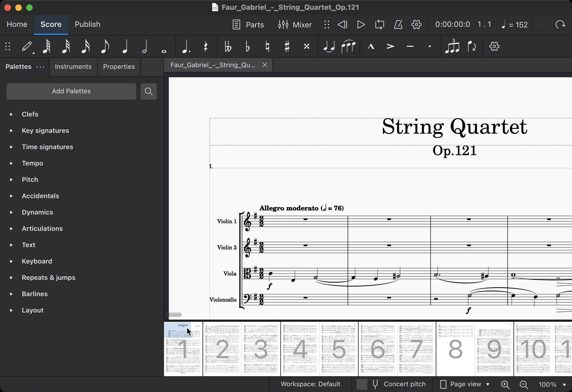Screen dimensions: 572x392
Task: Rewind playback to the start
Action: click(x=342, y=25)
